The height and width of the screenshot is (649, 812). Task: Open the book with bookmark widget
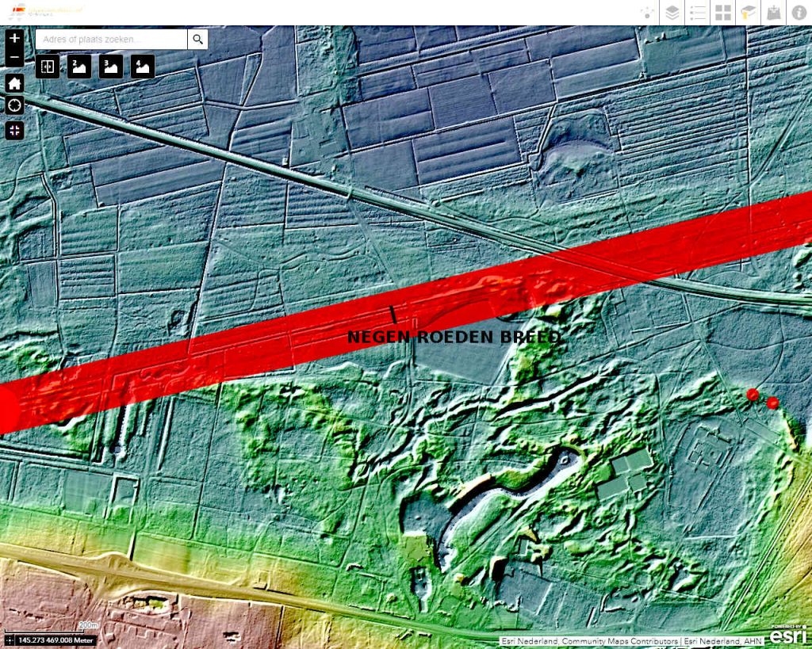click(x=748, y=13)
